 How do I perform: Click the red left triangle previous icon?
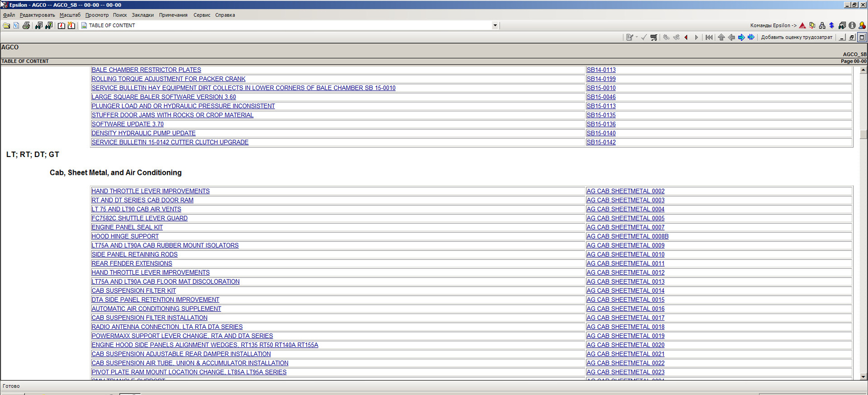(686, 37)
